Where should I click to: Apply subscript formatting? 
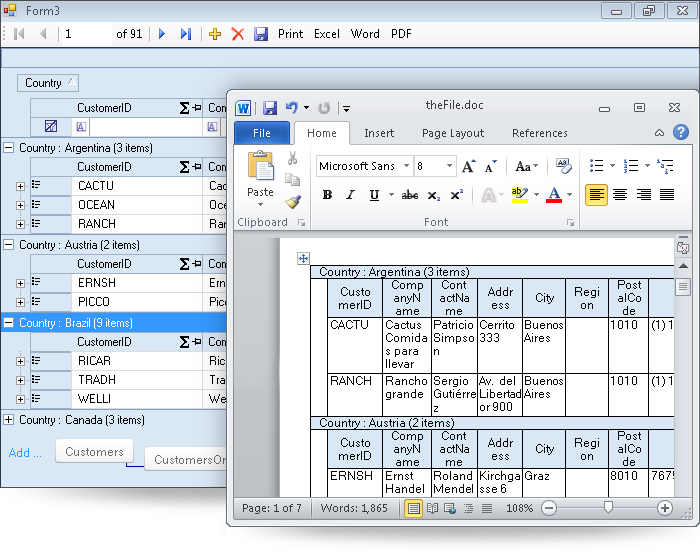pyautogui.click(x=433, y=195)
